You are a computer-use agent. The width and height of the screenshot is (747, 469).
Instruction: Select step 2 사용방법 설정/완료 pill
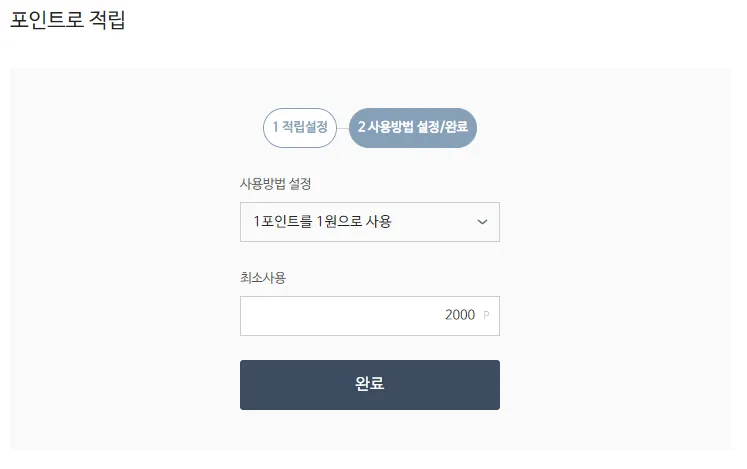point(412,127)
